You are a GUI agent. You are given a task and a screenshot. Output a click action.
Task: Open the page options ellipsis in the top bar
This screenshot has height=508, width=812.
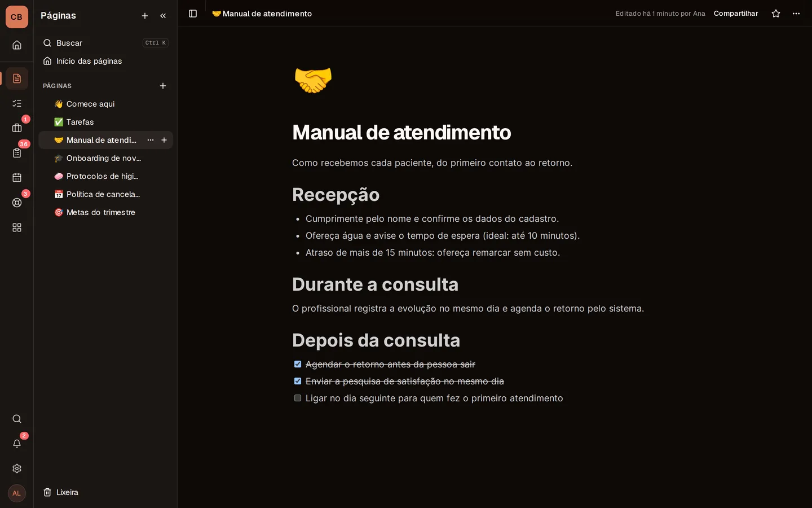click(796, 14)
